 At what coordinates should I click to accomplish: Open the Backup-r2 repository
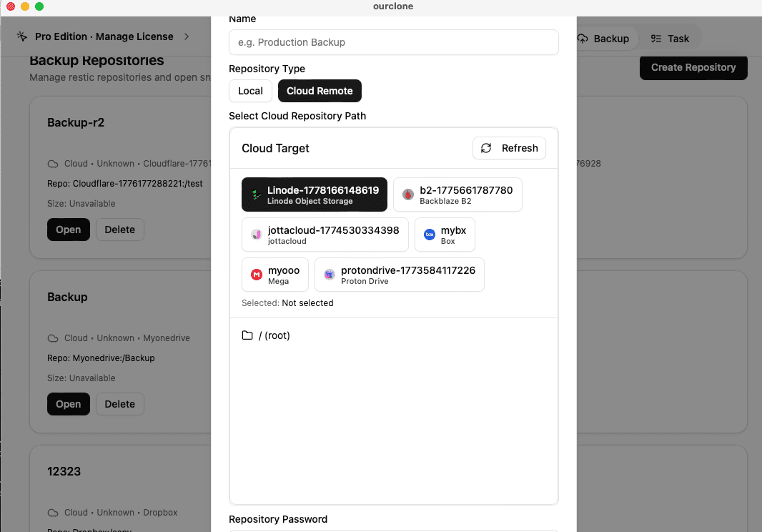[68, 230]
